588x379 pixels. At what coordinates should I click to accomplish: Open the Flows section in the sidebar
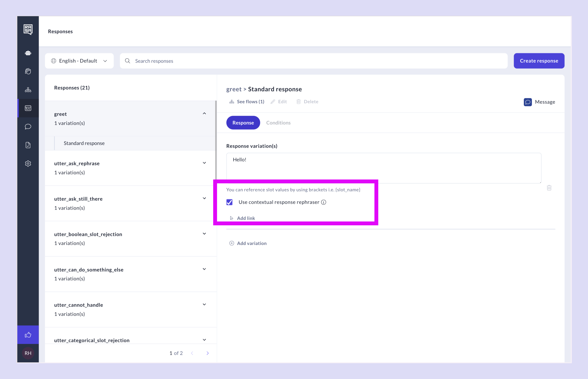(x=28, y=89)
